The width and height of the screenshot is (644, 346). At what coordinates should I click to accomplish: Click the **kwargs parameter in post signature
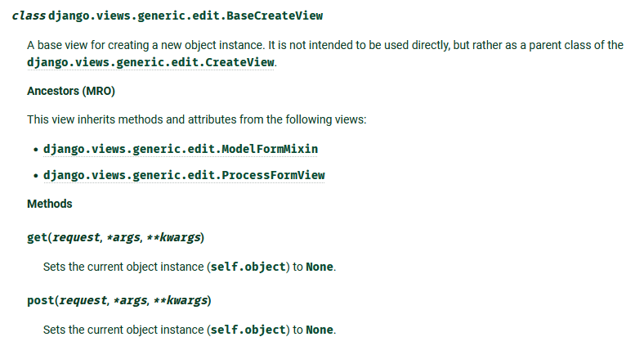click(x=181, y=300)
